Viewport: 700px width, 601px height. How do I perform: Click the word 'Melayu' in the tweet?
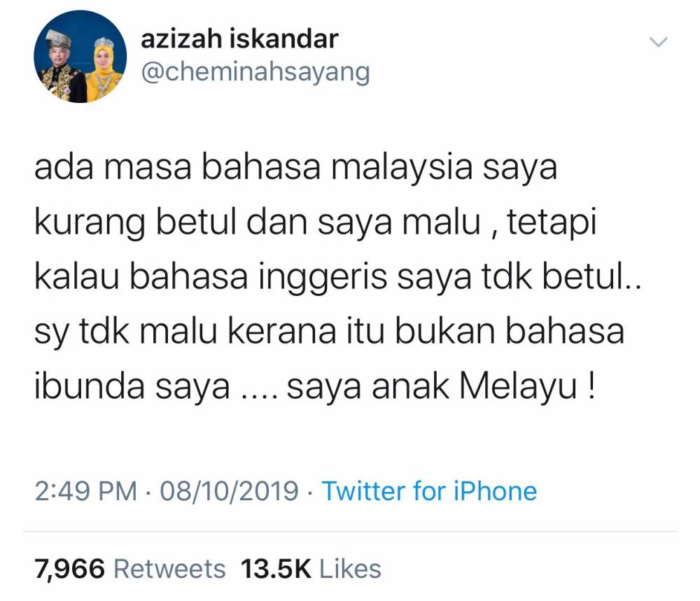click(518, 386)
